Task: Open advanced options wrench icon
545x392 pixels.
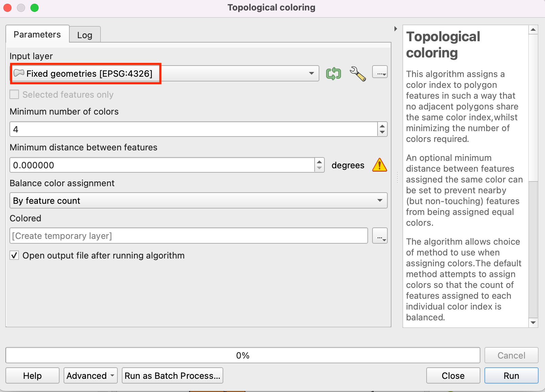Action: (358, 73)
